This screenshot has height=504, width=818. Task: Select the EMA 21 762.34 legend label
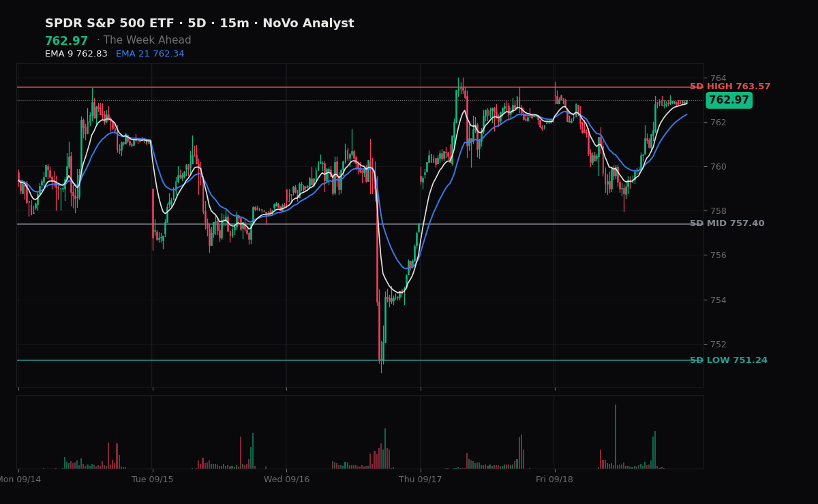150,54
